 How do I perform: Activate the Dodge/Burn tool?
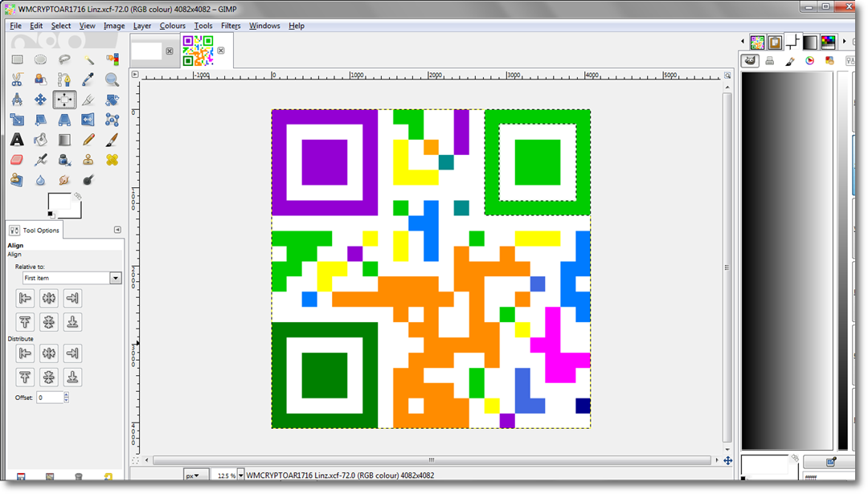point(88,180)
